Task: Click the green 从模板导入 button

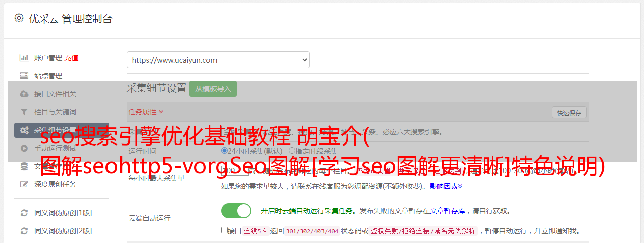Action: (213, 89)
